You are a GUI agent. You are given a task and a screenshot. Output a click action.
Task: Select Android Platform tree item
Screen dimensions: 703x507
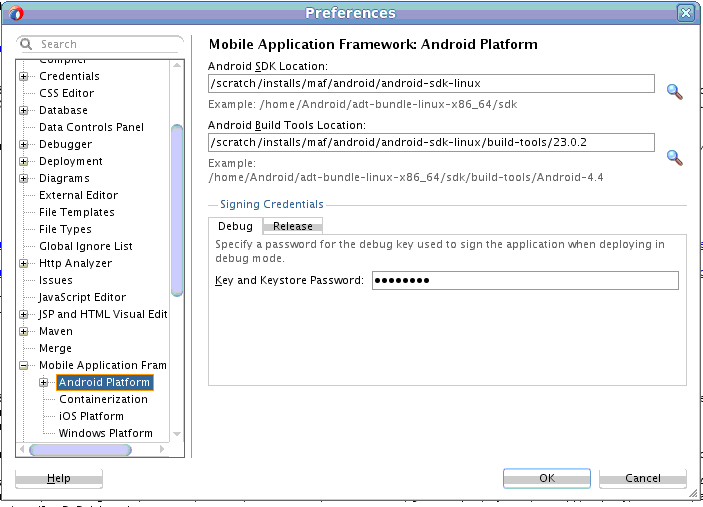(104, 382)
